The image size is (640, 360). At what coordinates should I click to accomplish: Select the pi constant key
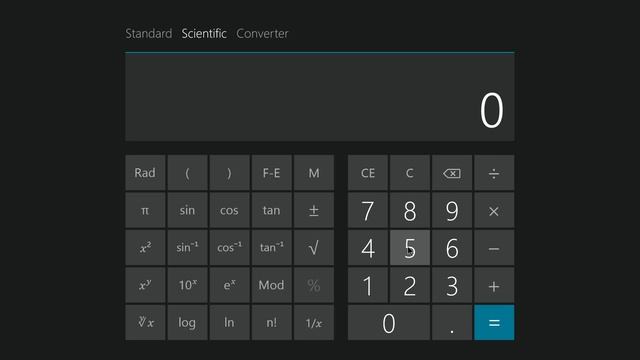click(145, 211)
